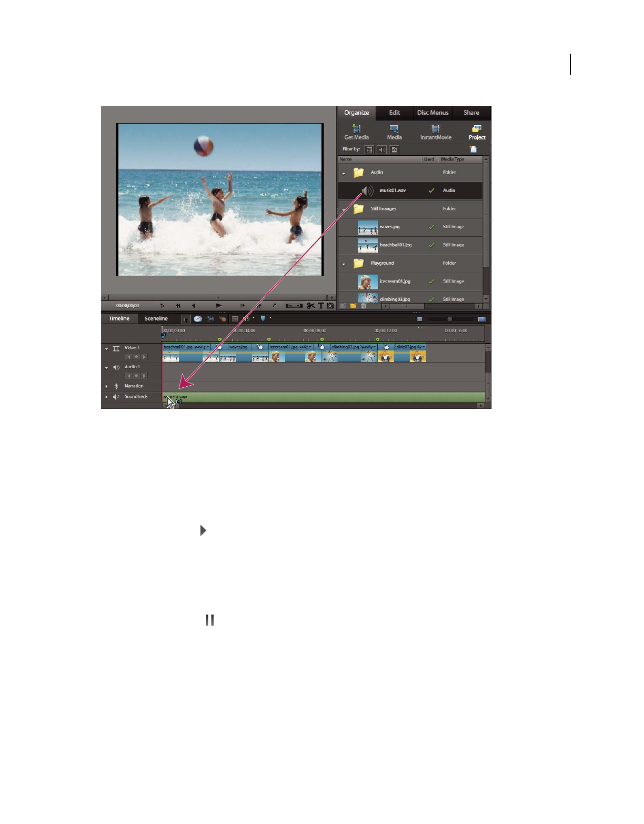Click the New Item icon in Project panel
644x824 pixels.
(x=473, y=149)
